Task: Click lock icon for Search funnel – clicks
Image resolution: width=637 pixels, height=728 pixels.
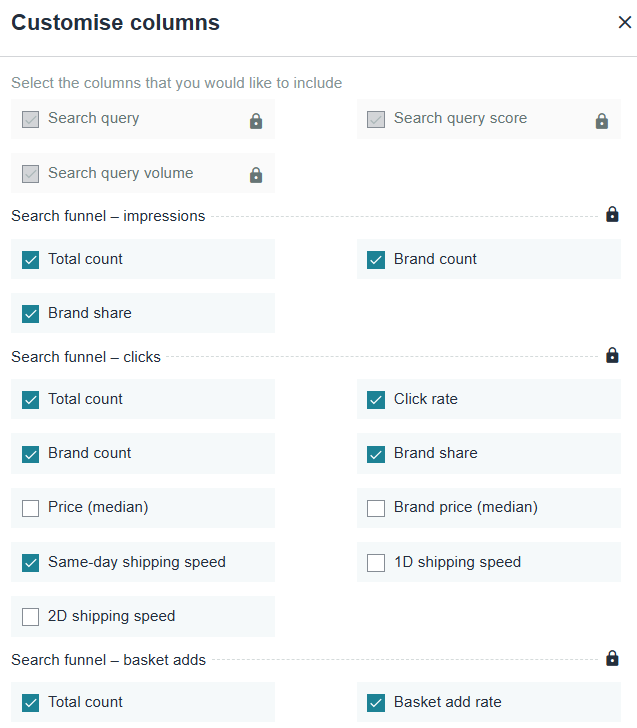Action: pos(612,355)
